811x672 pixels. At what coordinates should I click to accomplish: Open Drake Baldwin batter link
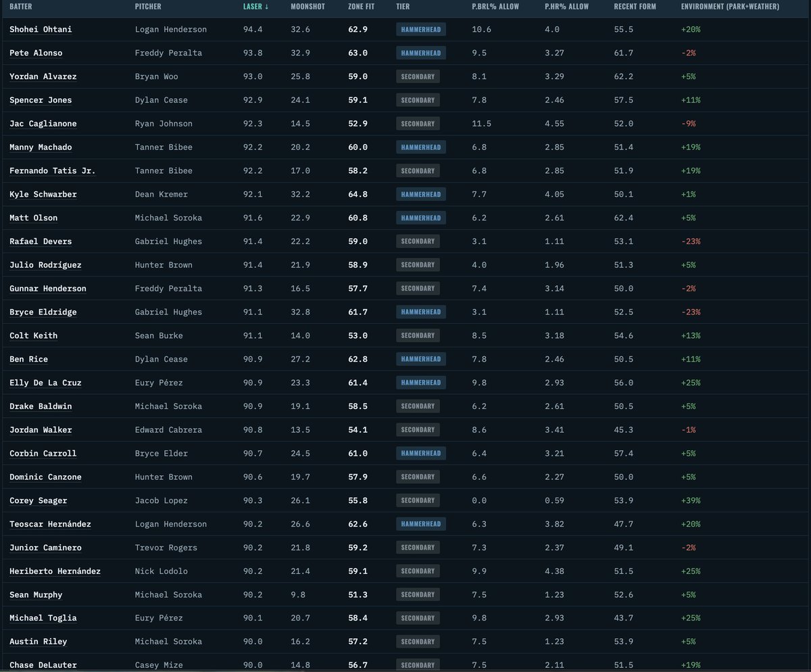tap(41, 406)
